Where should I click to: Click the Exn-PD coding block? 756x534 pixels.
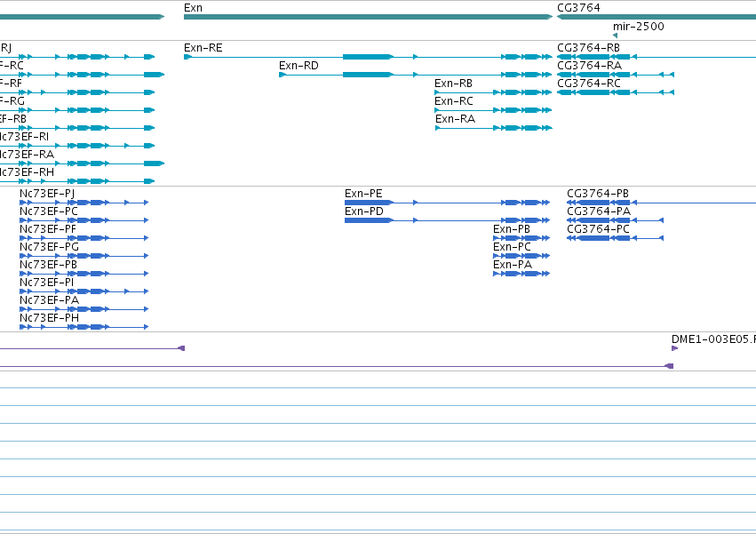tap(369, 220)
